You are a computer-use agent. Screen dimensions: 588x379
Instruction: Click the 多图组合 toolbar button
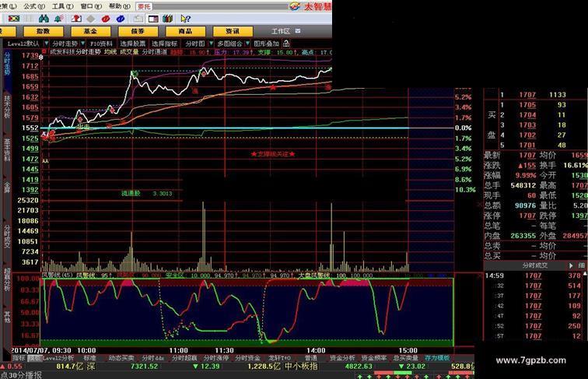coord(230,44)
